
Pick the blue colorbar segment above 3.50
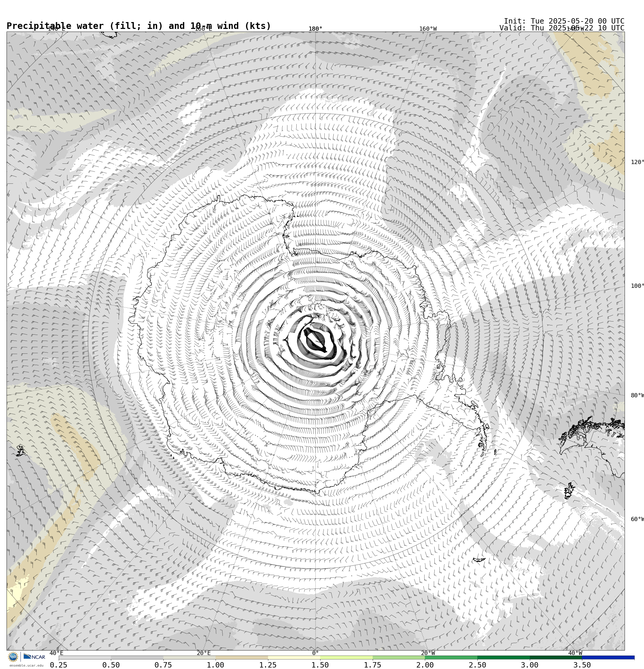[x=608, y=657]
